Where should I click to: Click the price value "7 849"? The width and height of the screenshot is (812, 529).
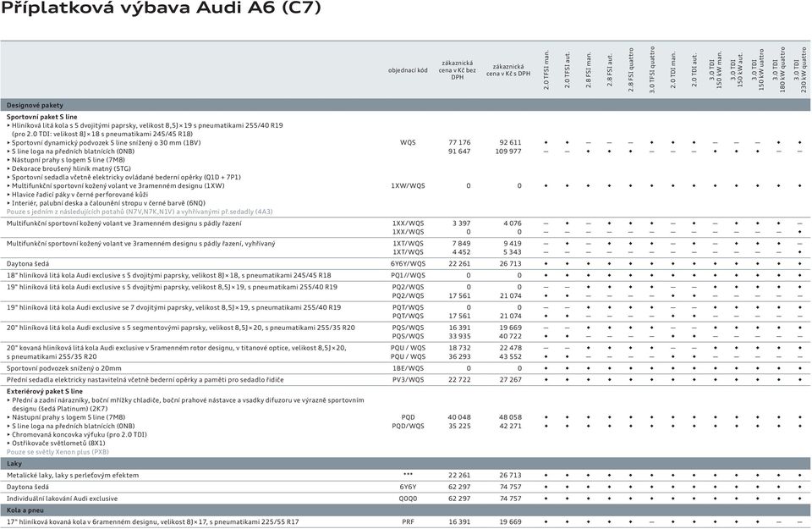pyautogui.click(x=462, y=244)
